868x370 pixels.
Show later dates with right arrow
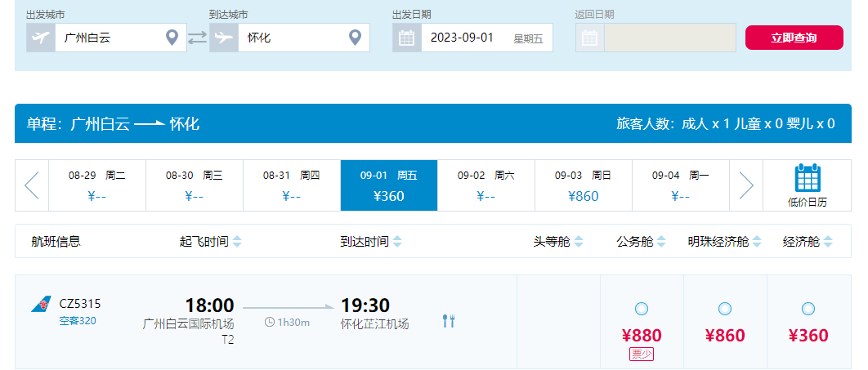(746, 185)
